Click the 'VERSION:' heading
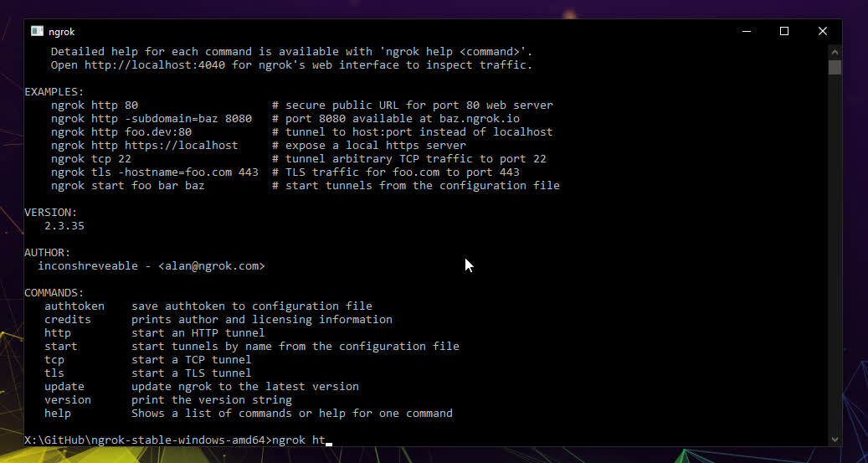This screenshot has width=868, height=463. 51,212
